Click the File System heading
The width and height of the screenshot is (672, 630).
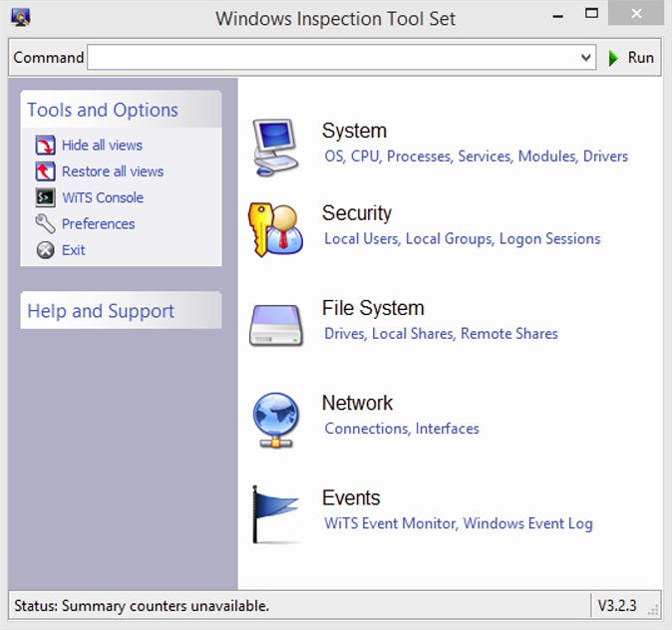point(373,308)
